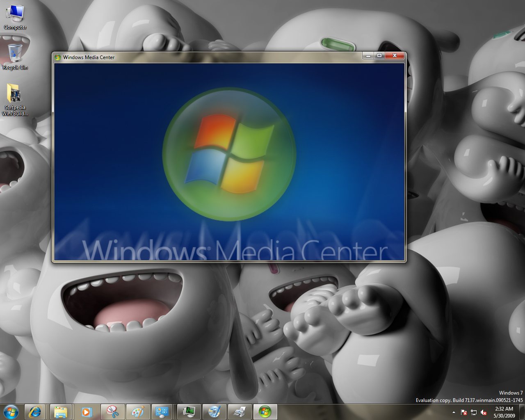Viewport: 525px width, 420px height.
Task: Open Windows DVD Maker taskbar icon
Action: pos(214,412)
